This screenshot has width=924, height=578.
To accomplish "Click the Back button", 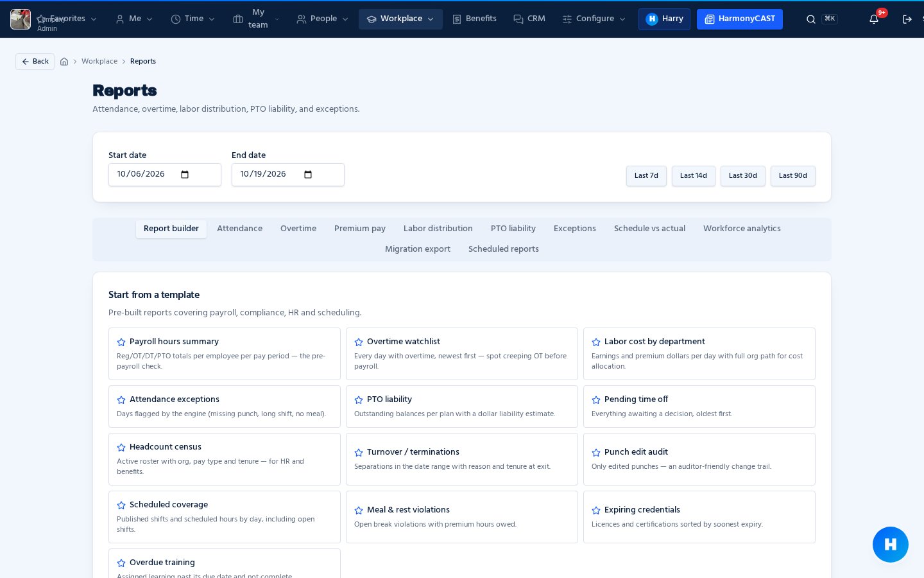I will 35,62.
